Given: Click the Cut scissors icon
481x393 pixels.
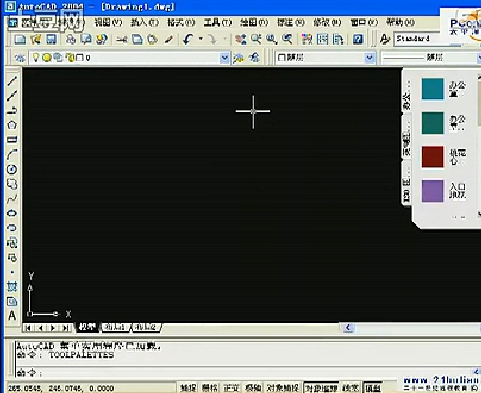Looking at the screenshot, I should coord(122,39).
